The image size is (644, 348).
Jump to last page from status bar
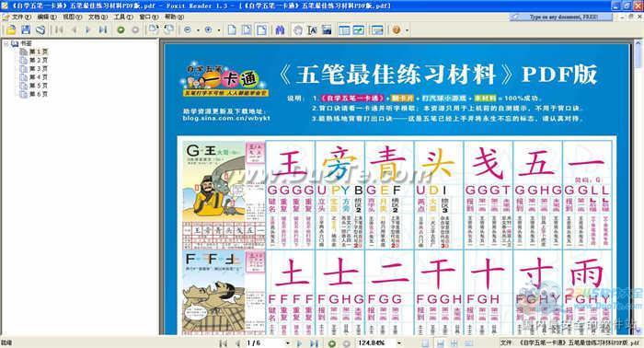point(314,343)
